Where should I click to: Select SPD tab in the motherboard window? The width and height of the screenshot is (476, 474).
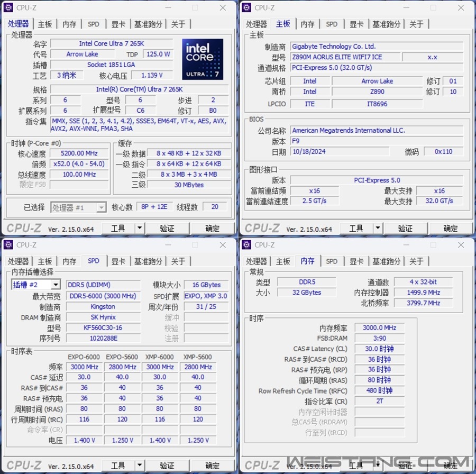(x=332, y=24)
